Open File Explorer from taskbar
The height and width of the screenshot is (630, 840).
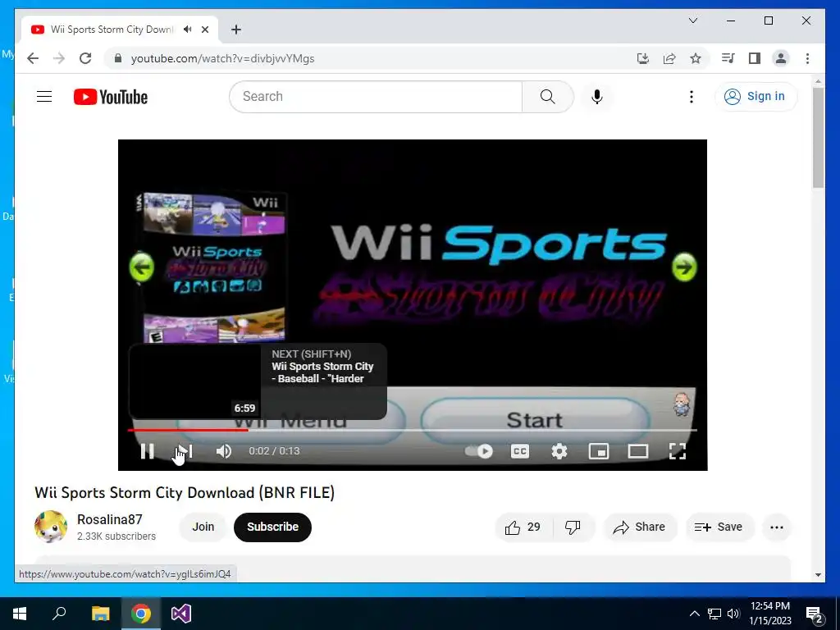coord(100,614)
